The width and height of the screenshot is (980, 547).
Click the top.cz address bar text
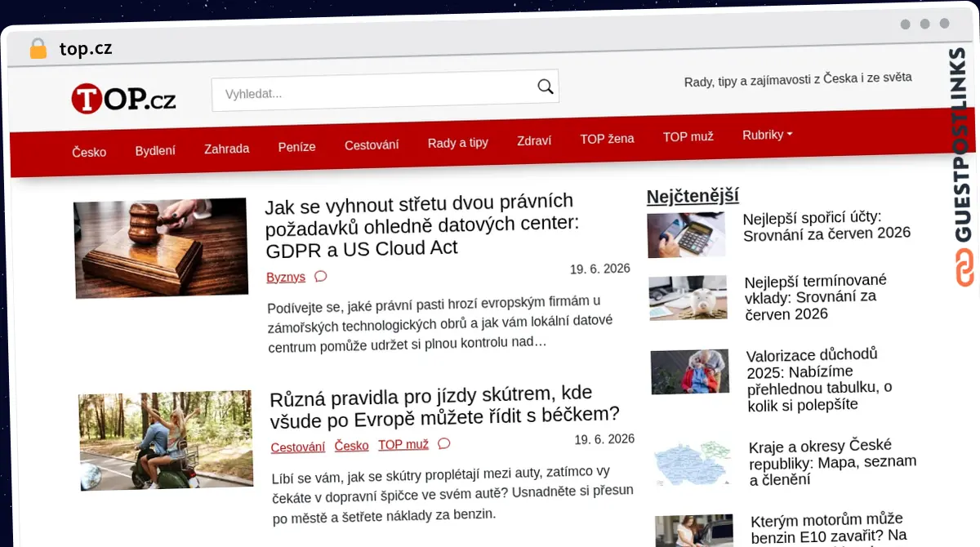pos(85,49)
